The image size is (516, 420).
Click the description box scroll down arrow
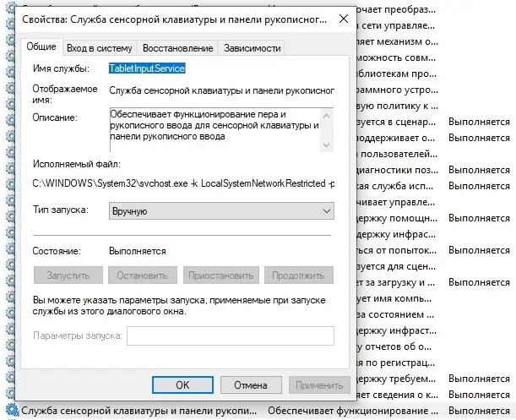point(327,145)
